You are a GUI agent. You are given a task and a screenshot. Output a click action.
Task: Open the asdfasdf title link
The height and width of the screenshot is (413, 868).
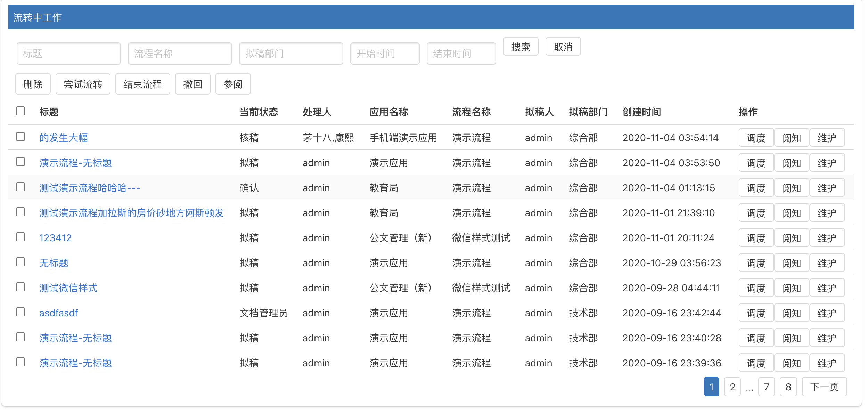(58, 313)
